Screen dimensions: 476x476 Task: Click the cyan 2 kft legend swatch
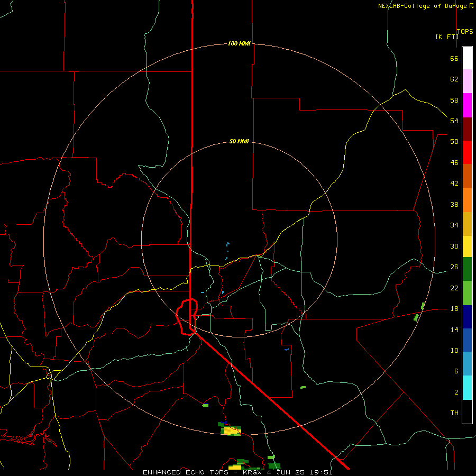pos(467,388)
